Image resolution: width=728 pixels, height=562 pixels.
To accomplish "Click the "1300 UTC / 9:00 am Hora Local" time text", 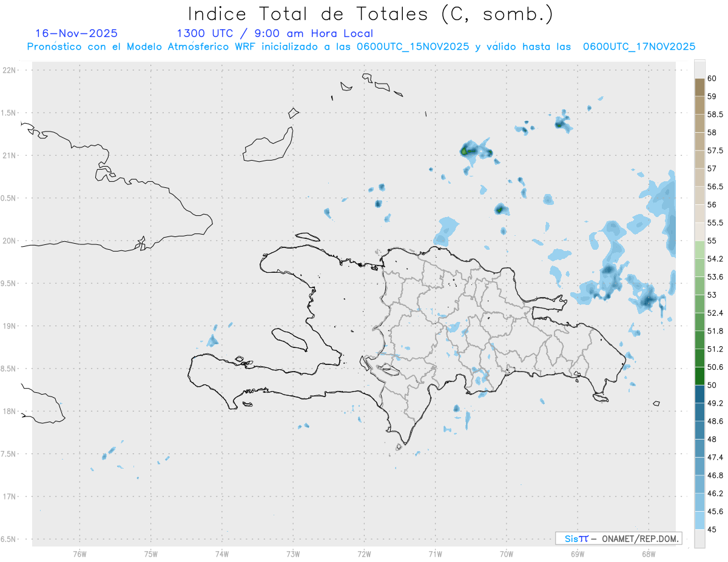I will click(x=275, y=33).
